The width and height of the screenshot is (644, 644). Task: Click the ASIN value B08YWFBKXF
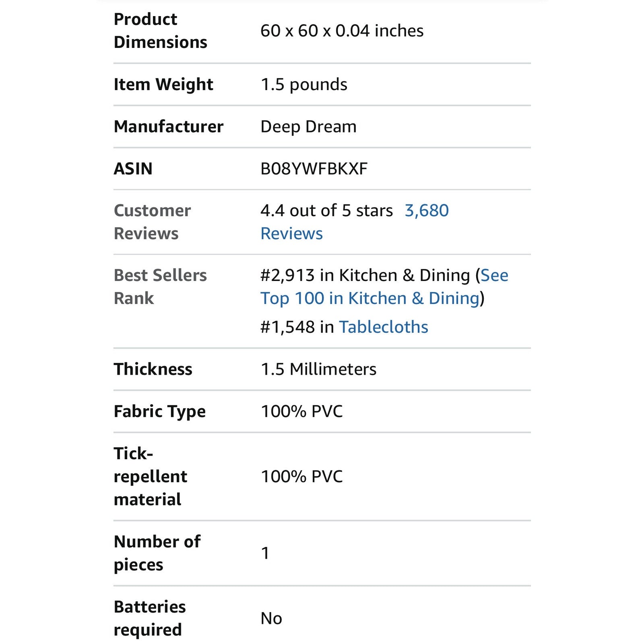coord(314,169)
